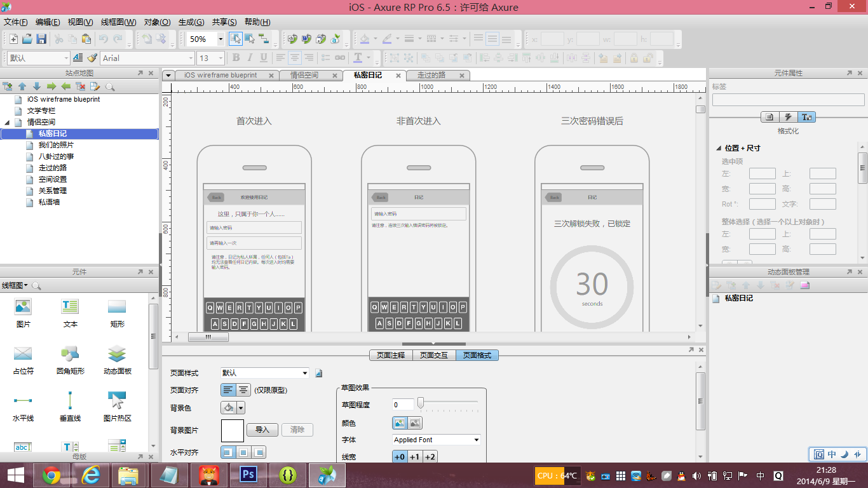The image size is (868, 488).
Task: Click the format painter brush icon
Action: (x=92, y=58)
